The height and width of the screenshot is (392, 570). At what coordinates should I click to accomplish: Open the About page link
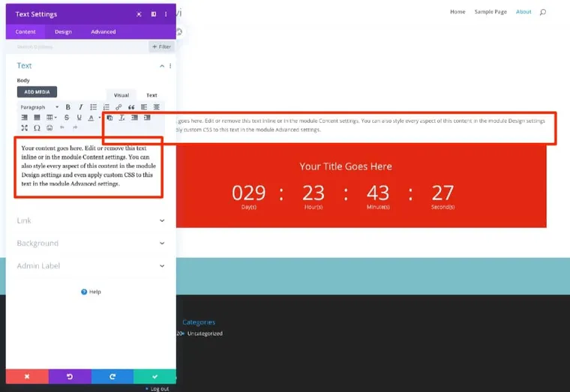tap(523, 12)
